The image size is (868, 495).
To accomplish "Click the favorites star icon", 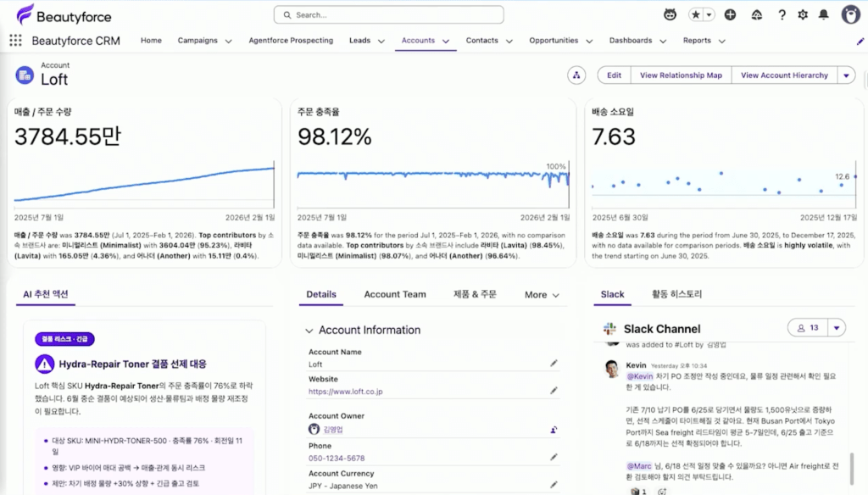I will pyautogui.click(x=696, y=15).
